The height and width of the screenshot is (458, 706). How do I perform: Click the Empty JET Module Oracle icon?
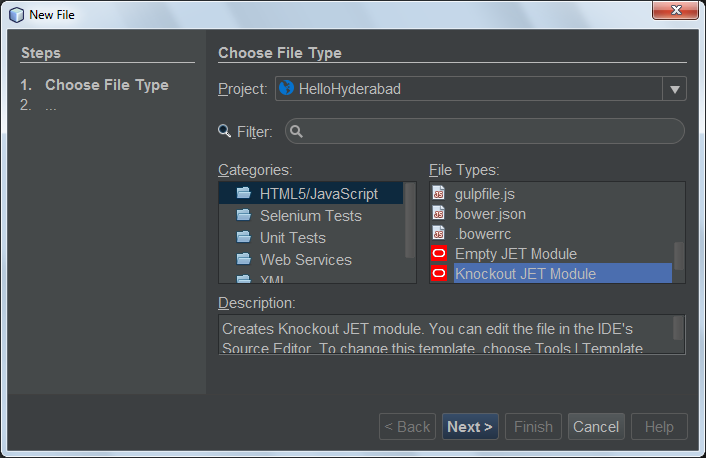point(438,254)
